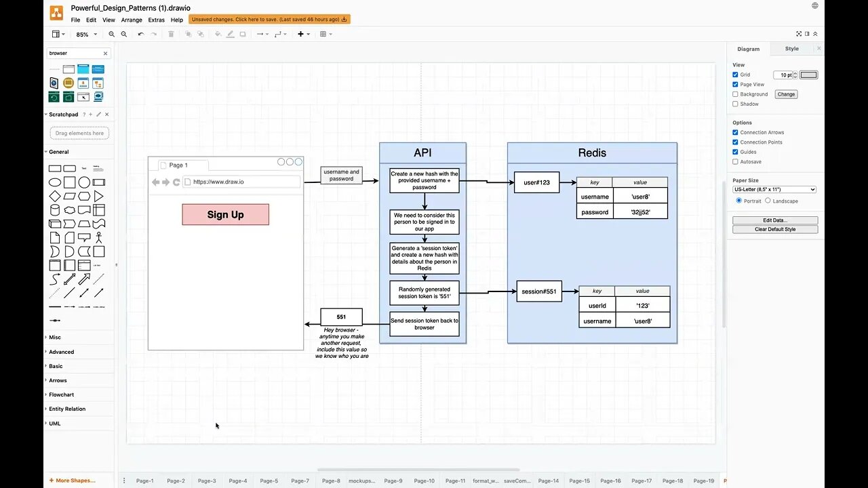The image size is (868, 488).
Task: Click the draw.io app logo
Action: 56,12
